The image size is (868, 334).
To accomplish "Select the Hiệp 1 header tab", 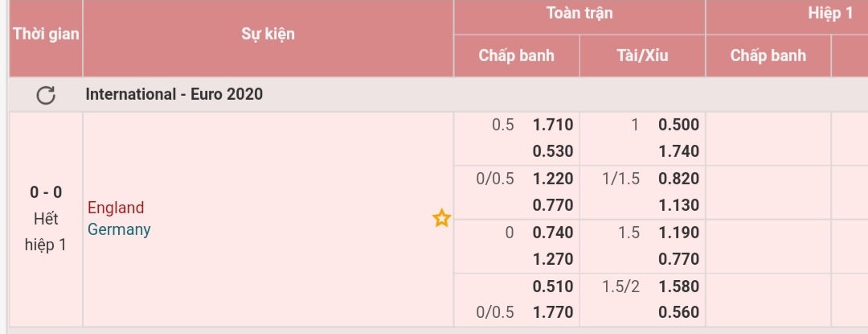I will pos(830,14).
